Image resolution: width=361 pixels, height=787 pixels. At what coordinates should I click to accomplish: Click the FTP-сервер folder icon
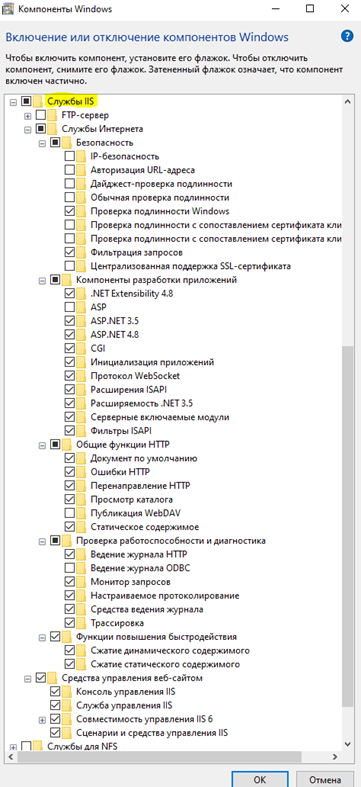(x=53, y=115)
